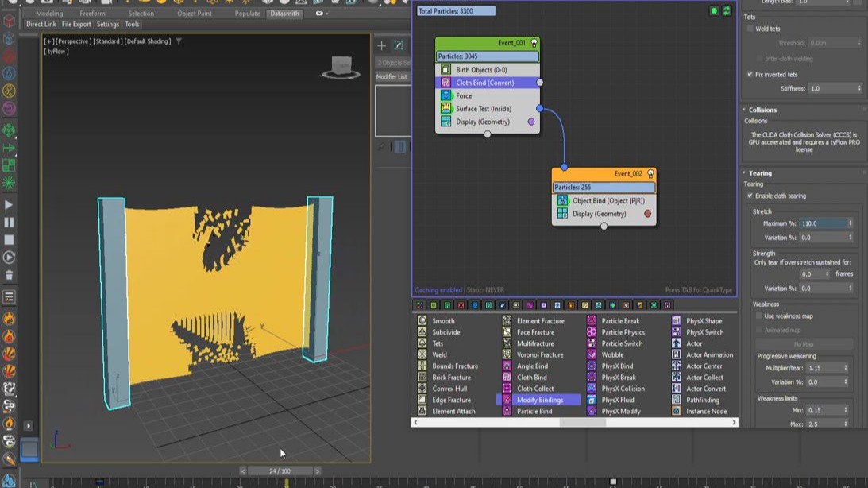Go to the next frame arrow

(x=317, y=471)
